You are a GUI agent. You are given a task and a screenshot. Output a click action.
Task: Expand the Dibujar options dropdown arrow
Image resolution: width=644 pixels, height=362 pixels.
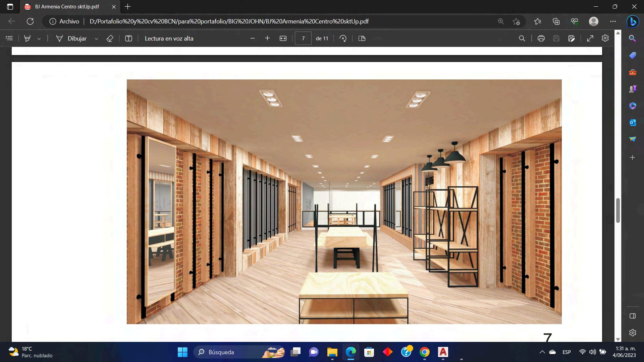(96, 39)
